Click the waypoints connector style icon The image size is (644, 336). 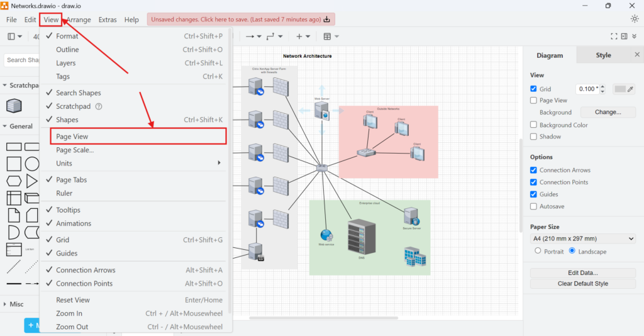tap(270, 36)
